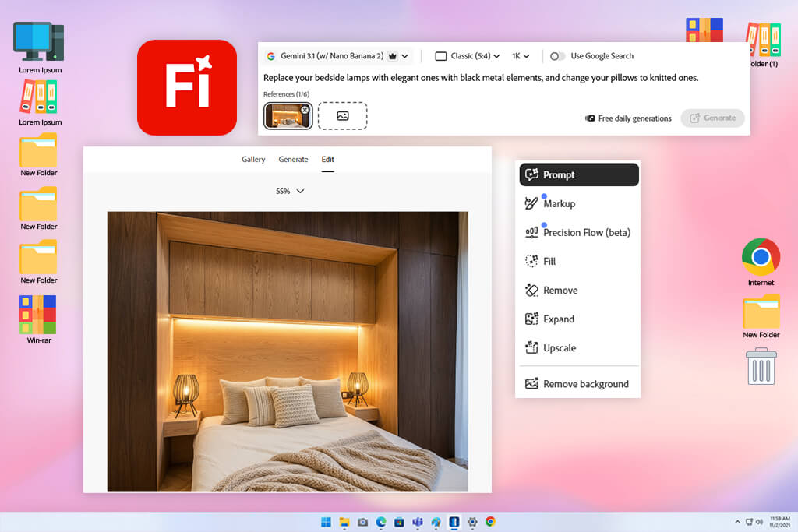Open the Recycle Bin on the desktop
The width and height of the screenshot is (798, 532).
pyautogui.click(x=761, y=366)
